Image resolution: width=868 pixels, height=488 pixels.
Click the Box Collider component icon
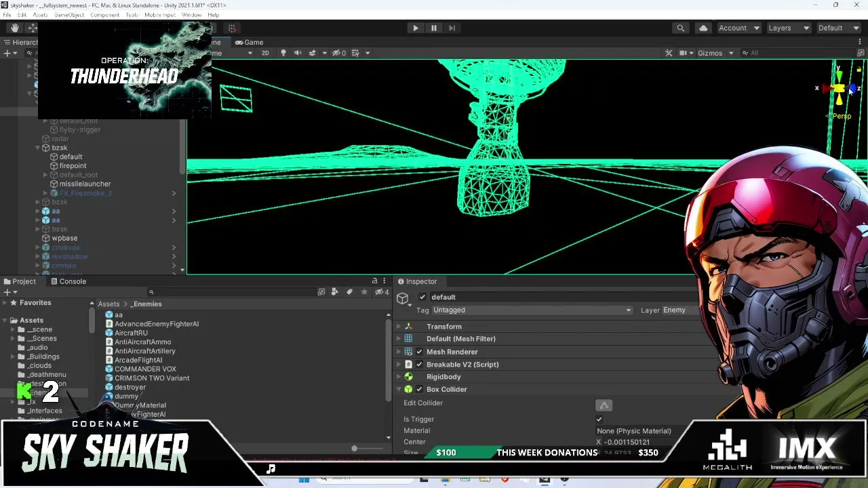tap(408, 389)
